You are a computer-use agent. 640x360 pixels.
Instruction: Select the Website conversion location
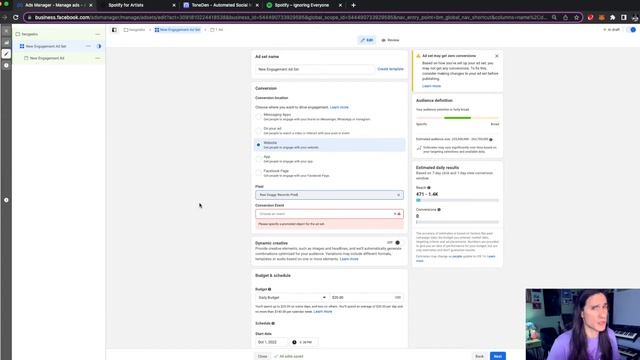(x=258, y=145)
